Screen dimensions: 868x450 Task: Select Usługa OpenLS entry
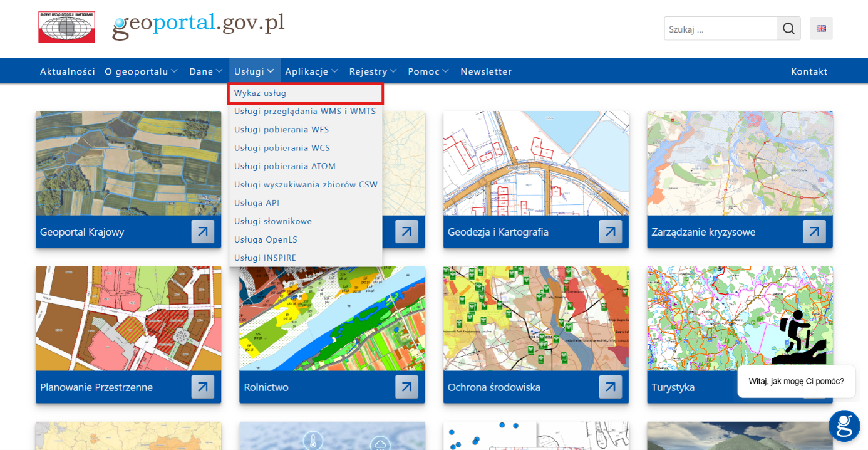tap(306, 239)
